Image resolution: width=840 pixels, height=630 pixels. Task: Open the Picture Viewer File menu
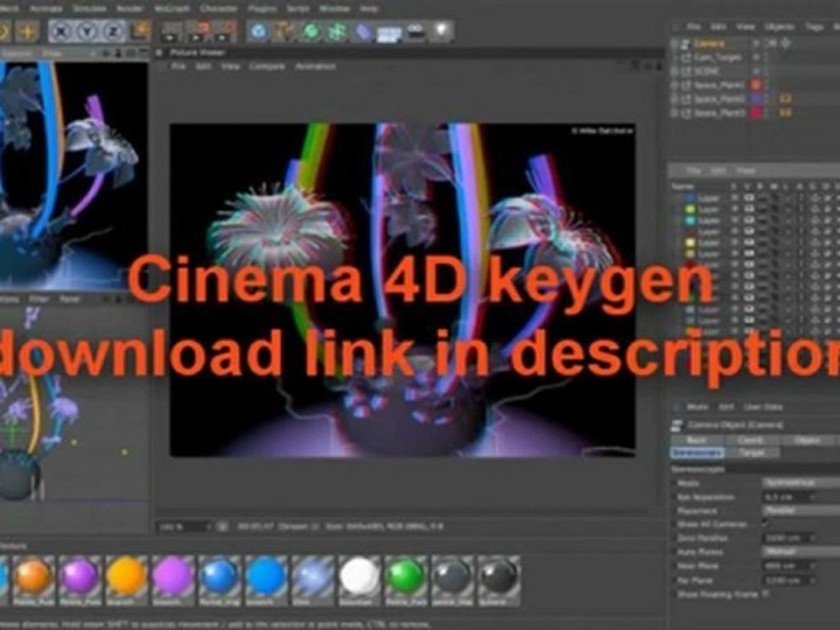tap(178, 66)
